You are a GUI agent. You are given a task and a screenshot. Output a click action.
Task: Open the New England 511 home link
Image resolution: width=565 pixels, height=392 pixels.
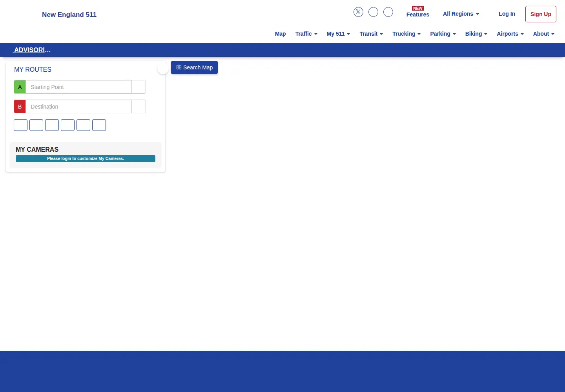coord(69,15)
